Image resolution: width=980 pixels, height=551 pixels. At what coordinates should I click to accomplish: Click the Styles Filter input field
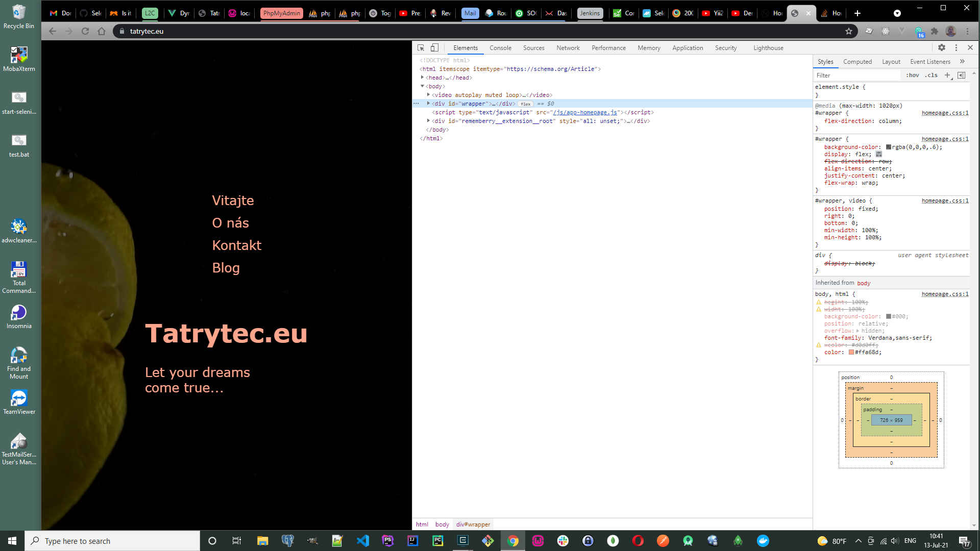857,75
